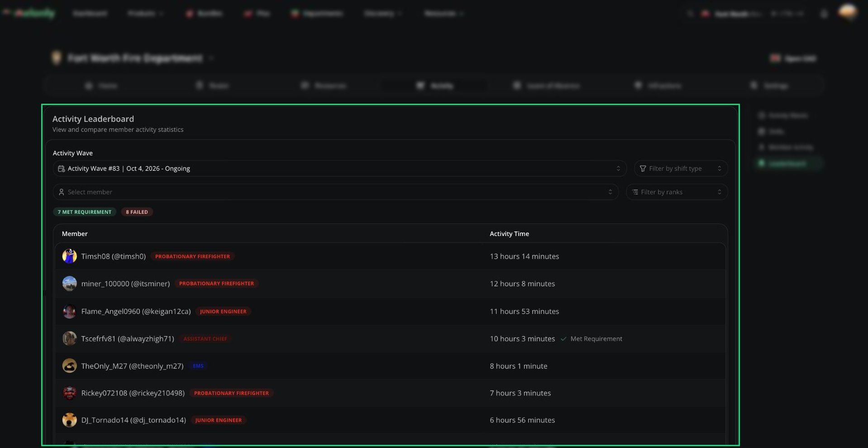The image size is (868, 448).
Task: Click the EMS badge beside TheOnly_M27
Action: [198, 366]
